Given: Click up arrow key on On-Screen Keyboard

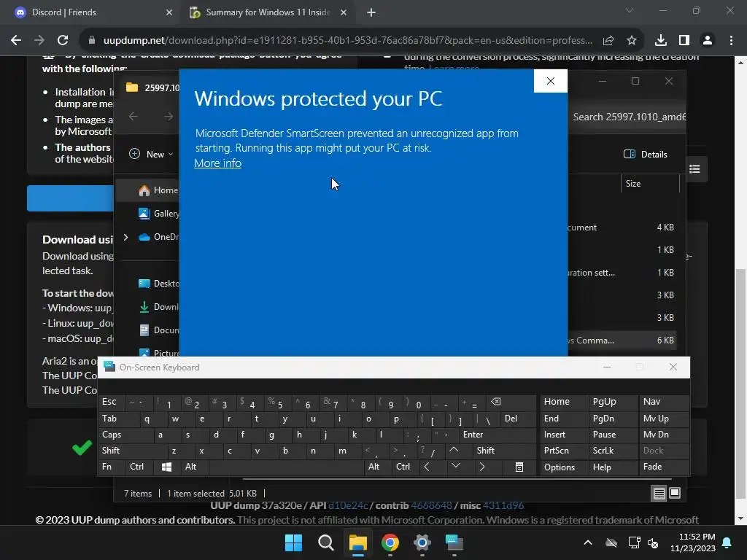Looking at the screenshot, I should [x=454, y=450].
